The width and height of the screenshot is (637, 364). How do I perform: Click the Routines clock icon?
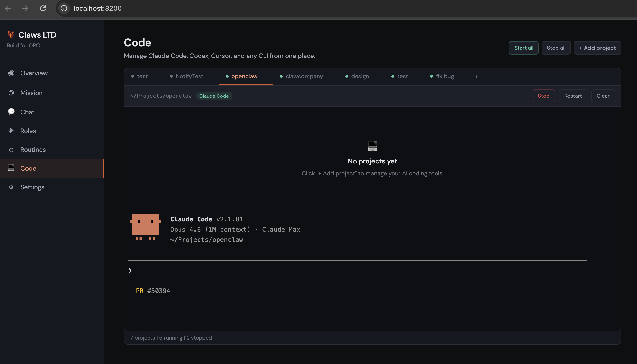[11, 150]
